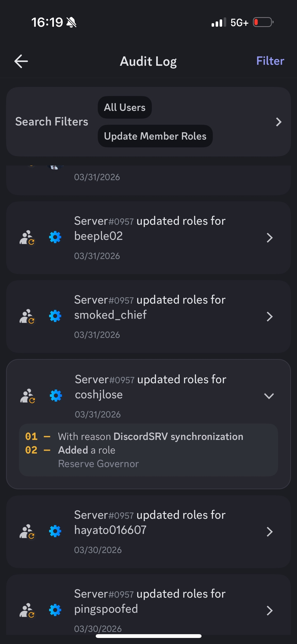Expand the beeple02 audit entry chevron
The width and height of the screenshot is (297, 644).
tap(269, 238)
